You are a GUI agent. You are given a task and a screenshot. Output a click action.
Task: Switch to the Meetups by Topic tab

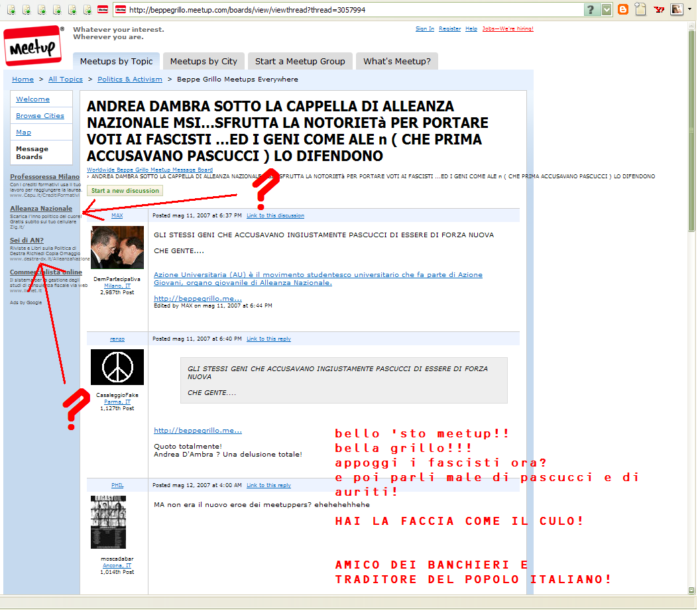click(116, 61)
